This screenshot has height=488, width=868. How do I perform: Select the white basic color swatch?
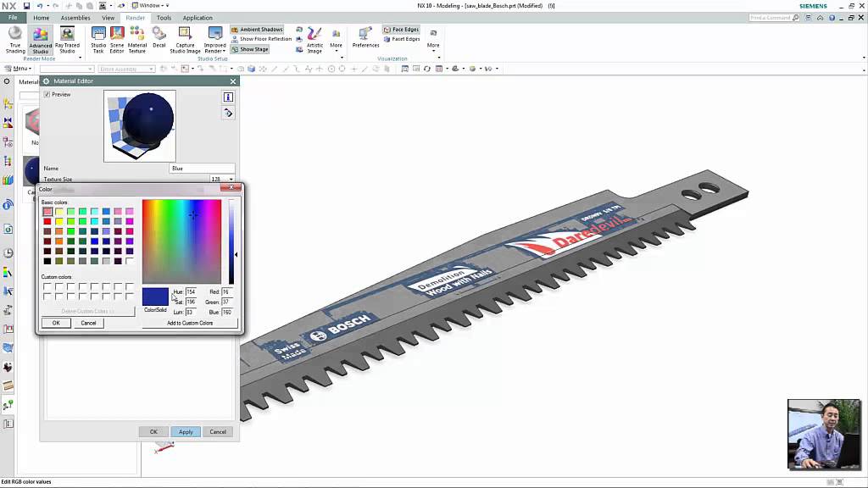pos(130,261)
